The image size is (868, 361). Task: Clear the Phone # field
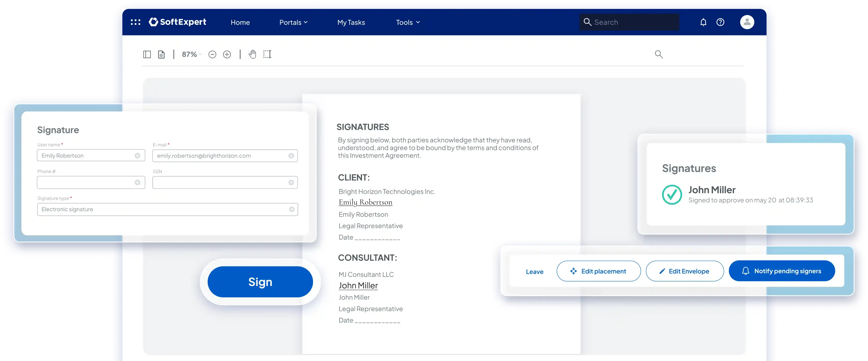point(137,182)
